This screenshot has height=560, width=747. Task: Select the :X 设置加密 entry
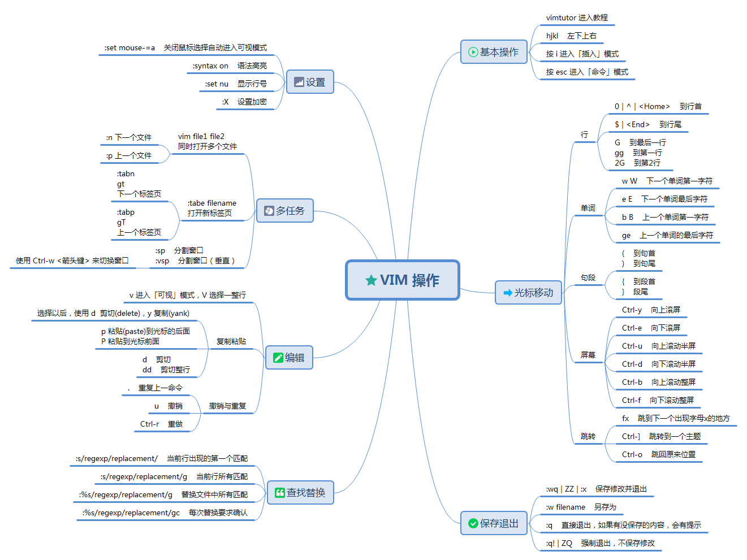(244, 102)
